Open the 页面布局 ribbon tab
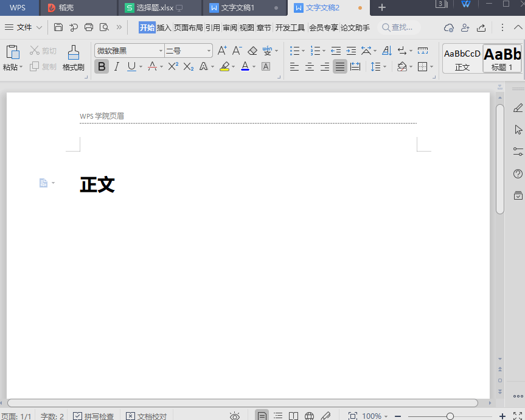Image resolution: width=525 pixels, height=420 pixels. pyautogui.click(x=188, y=27)
